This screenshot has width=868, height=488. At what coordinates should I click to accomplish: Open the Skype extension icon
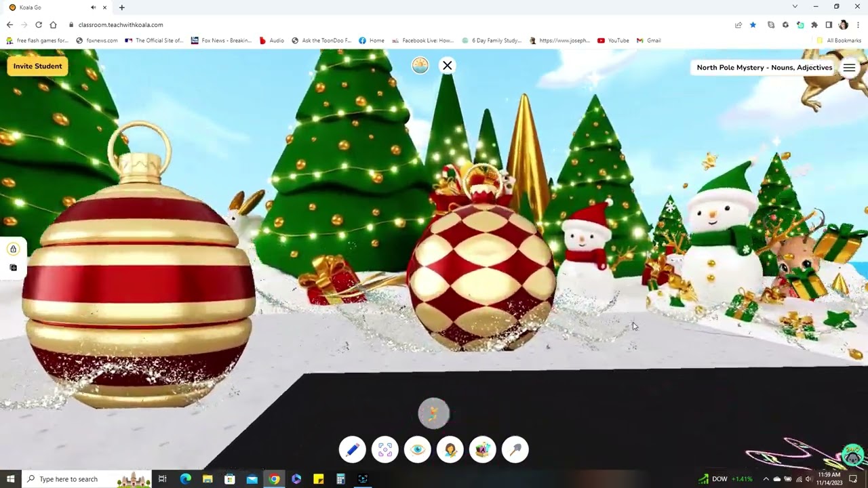[x=771, y=25]
